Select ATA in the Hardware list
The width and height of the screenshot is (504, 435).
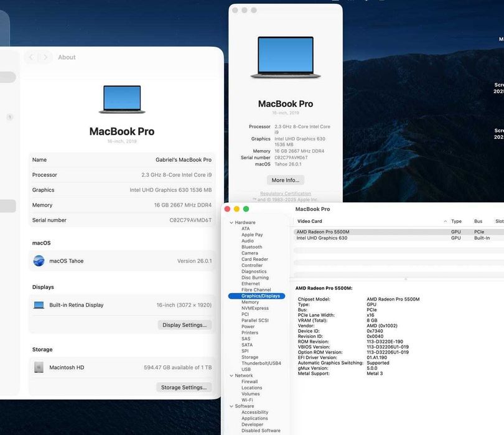pos(246,228)
